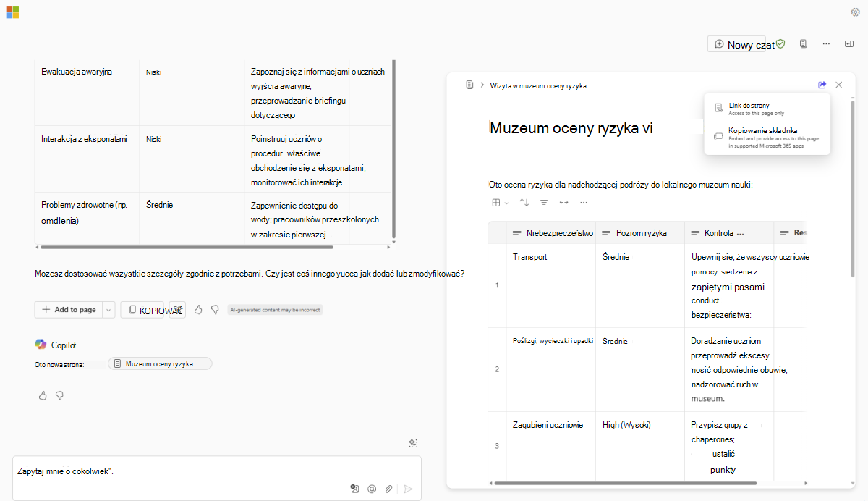The image size is (868, 501).
Task: Click the @ mention icon in chat box
Action: 372,489
